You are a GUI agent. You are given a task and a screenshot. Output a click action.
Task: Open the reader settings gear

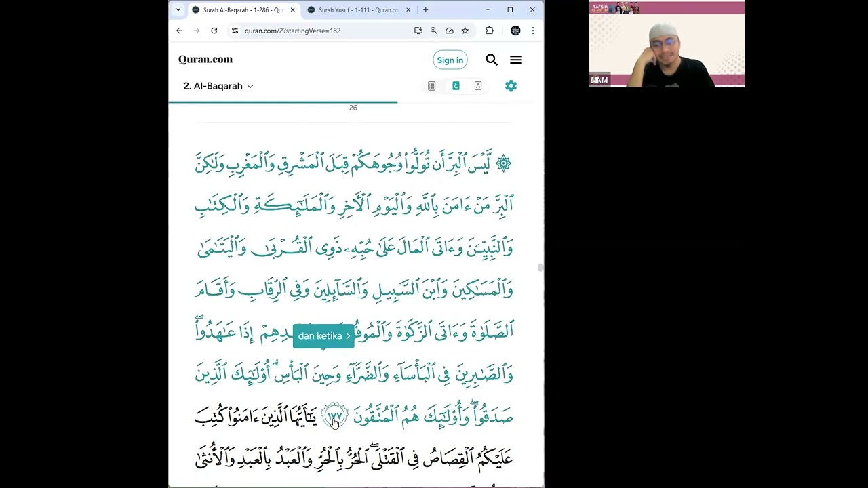click(511, 86)
